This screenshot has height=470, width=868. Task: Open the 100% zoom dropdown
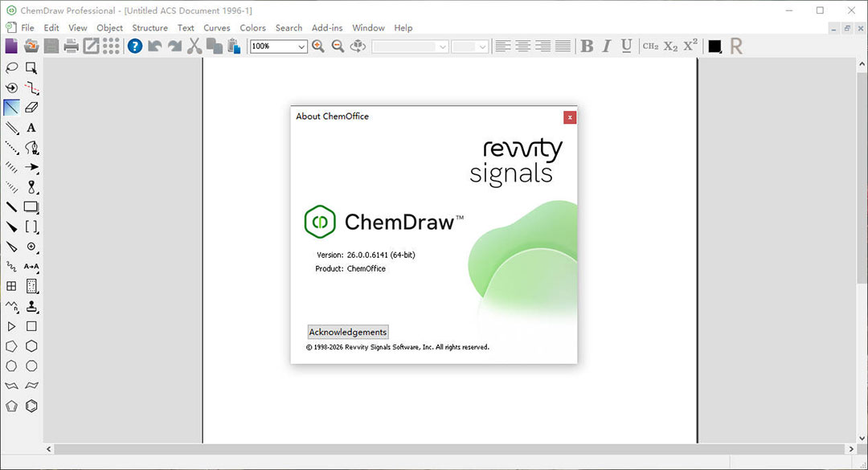[301, 47]
